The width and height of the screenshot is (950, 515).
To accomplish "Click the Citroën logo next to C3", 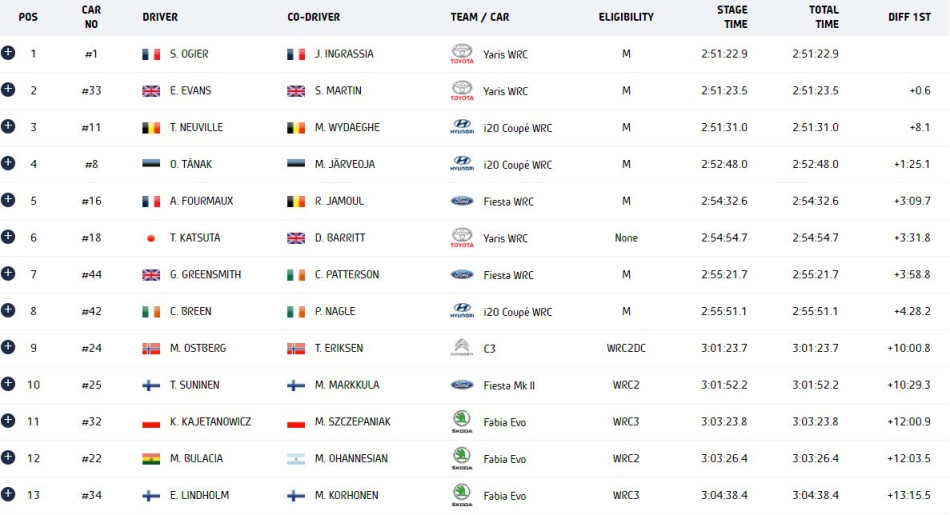I will coord(462,348).
